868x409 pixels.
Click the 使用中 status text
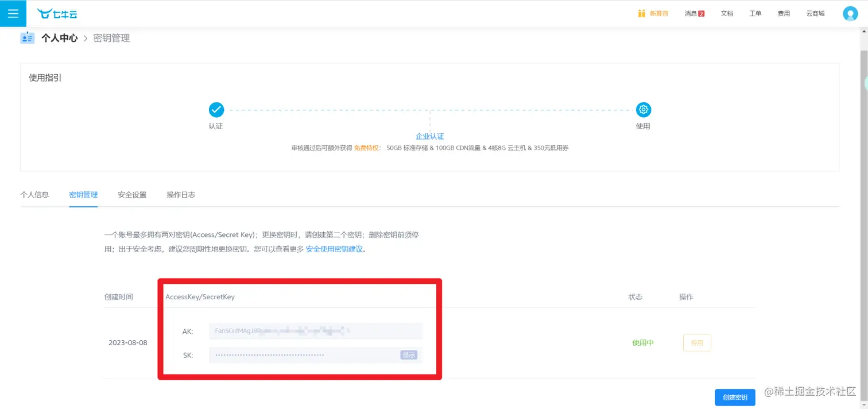[643, 343]
